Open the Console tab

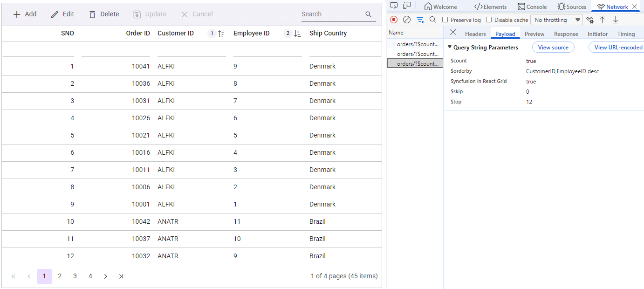click(x=532, y=7)
